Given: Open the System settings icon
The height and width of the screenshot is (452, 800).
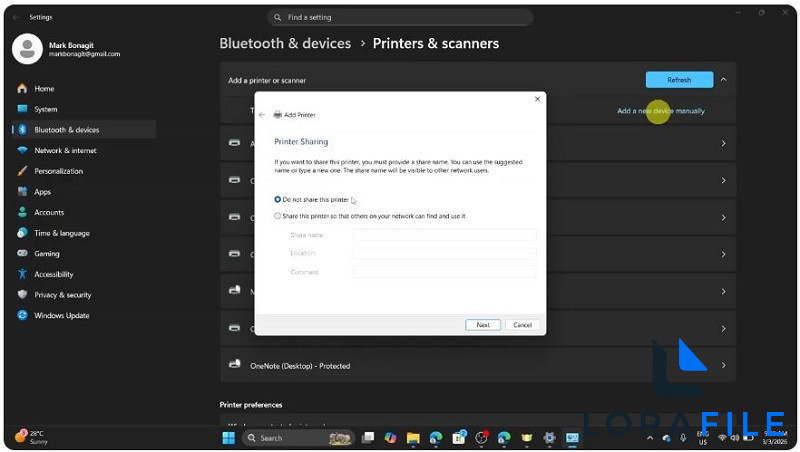Looking at the screenshot, I should 22,109.
